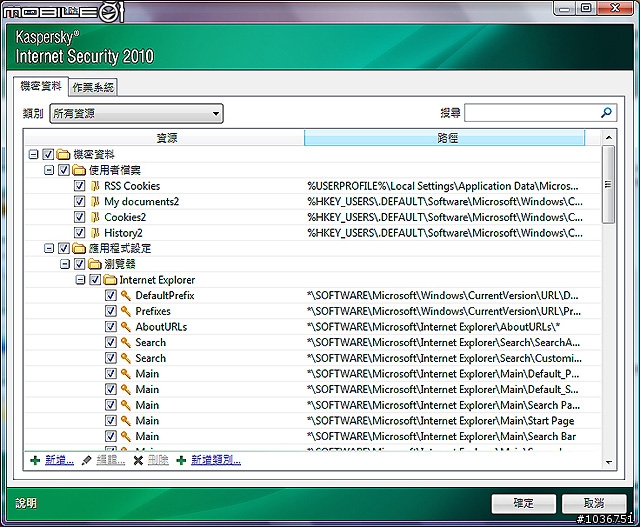Click green plus icon beside 新增...
Image resolution: width=640 pixels, height=527 pixels.
point(35,460)
